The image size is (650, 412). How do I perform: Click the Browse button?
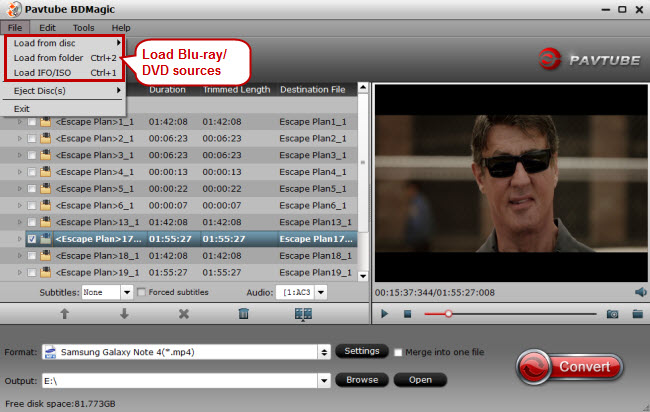[362, 380]
